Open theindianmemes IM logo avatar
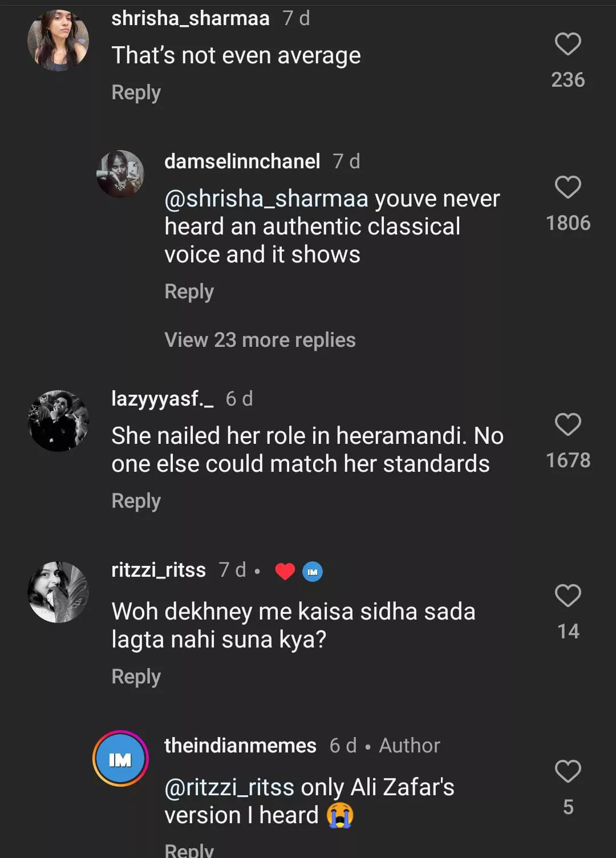 coord(120,759)
